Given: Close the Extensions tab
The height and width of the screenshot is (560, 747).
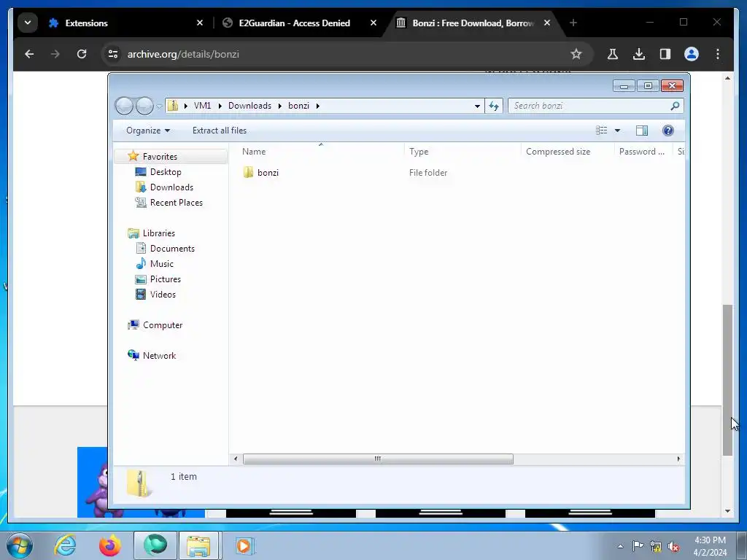Looking at the screenshot, I should coord(200,23).
